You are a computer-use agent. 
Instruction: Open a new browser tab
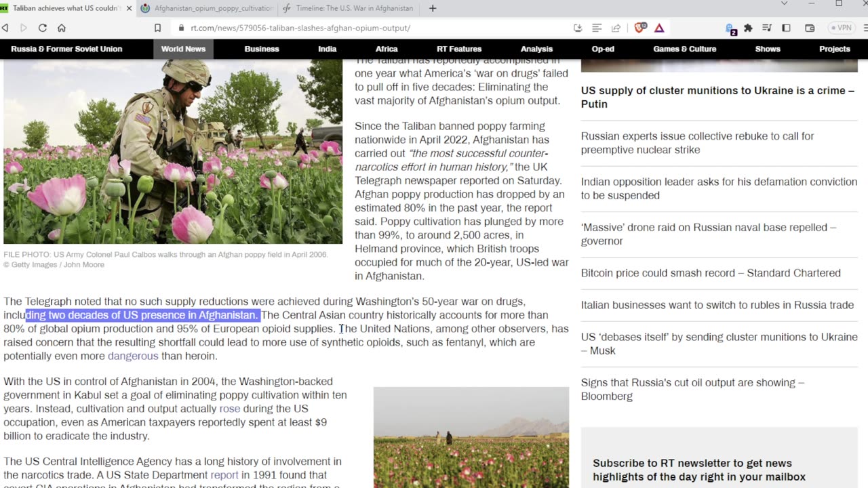pos(433,8)
